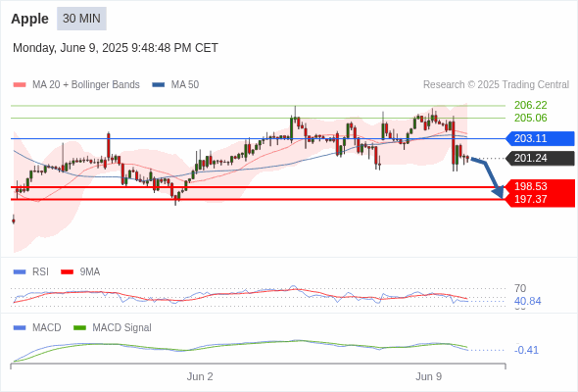This screenshot has width=578, height=392.
Task: Click the red 9MA legend swatch
Action: [67, 272]
